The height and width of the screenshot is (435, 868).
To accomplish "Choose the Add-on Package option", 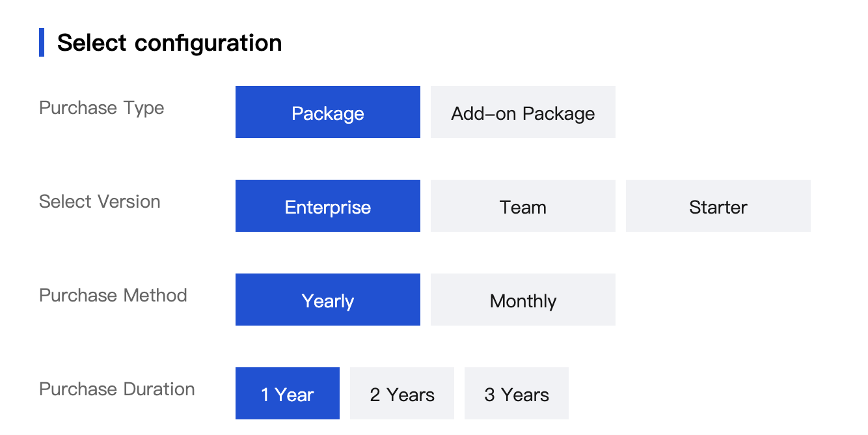I will pyautogui.click(x=522, y=112).
